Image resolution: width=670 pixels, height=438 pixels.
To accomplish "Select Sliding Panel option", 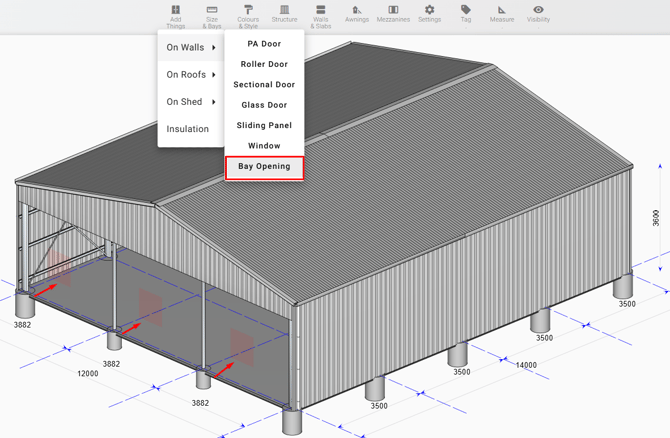I will point(264,125).
